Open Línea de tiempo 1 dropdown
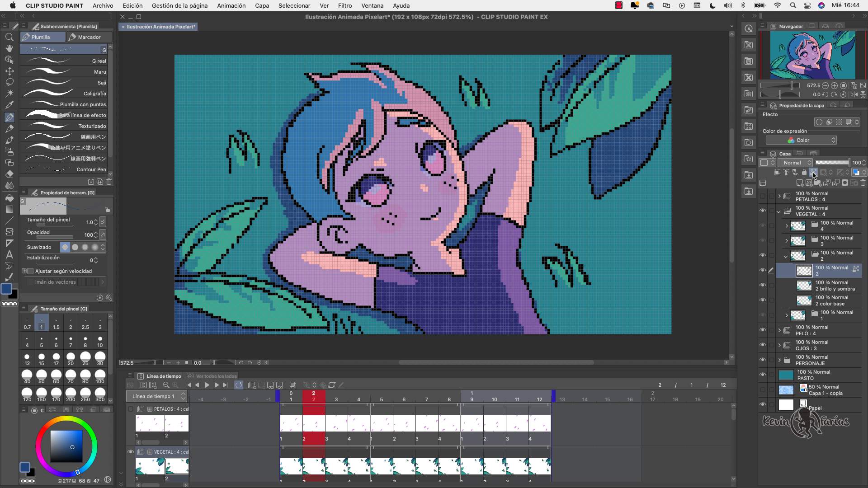 (x=156, y=396)
